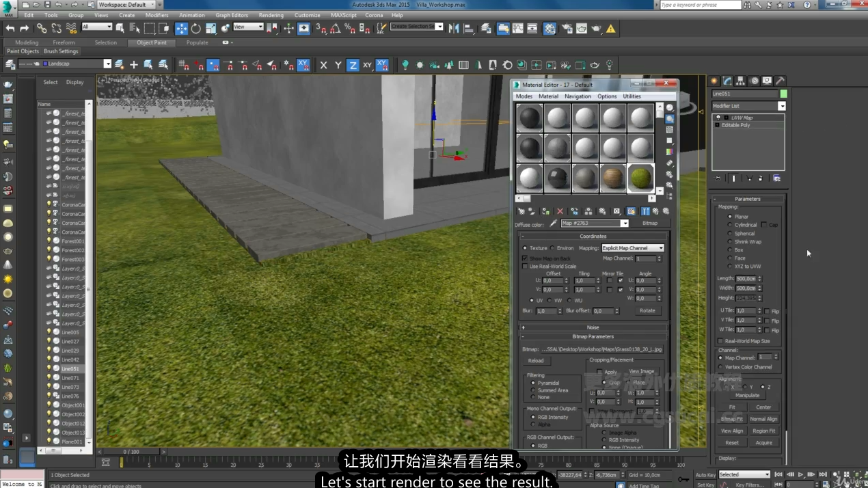Select the Pyramidal filtering radio button
The height and width of the screenshot is (488, 868).
click(533, 383)
